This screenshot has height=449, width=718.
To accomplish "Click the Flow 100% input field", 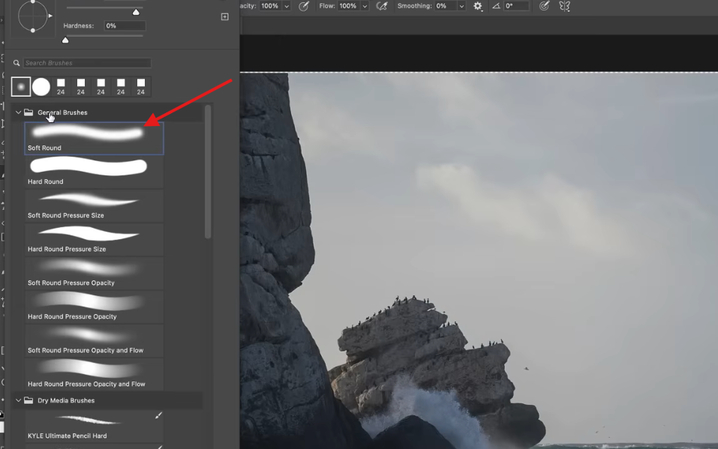I will [x=349, y=6].
